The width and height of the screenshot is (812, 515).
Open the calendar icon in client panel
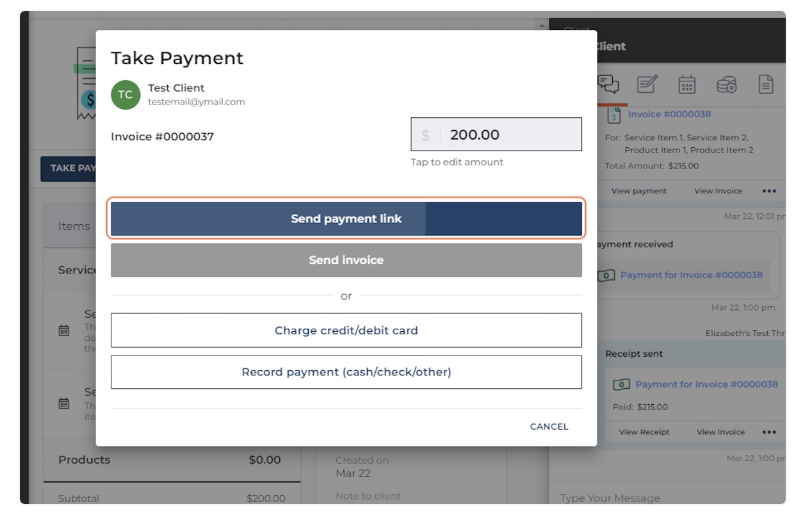pyautogui.click(x=686, y=85)
